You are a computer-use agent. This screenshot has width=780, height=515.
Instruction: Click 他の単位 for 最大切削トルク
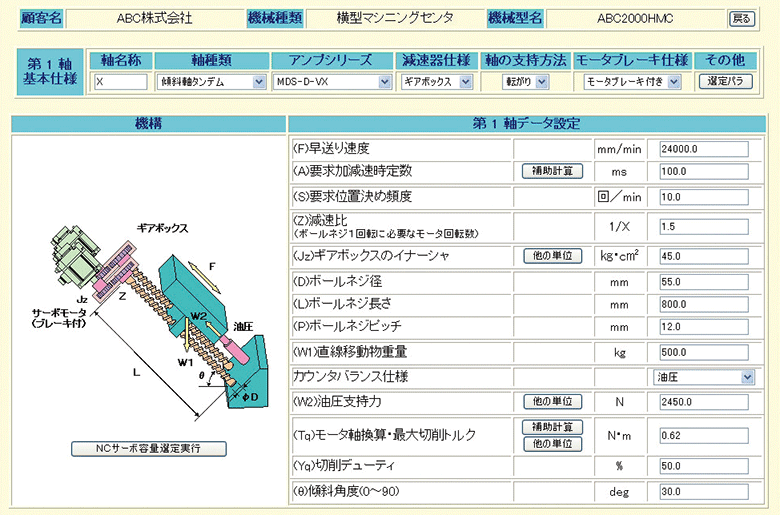[552, 443]
